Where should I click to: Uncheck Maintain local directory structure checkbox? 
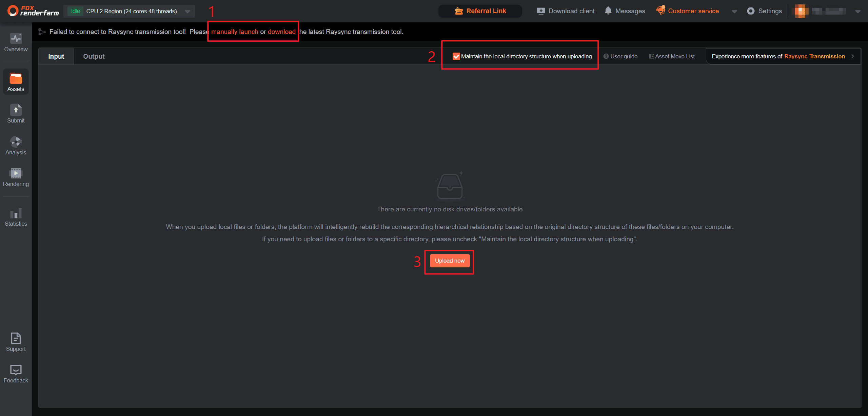[x=456, y=57]
